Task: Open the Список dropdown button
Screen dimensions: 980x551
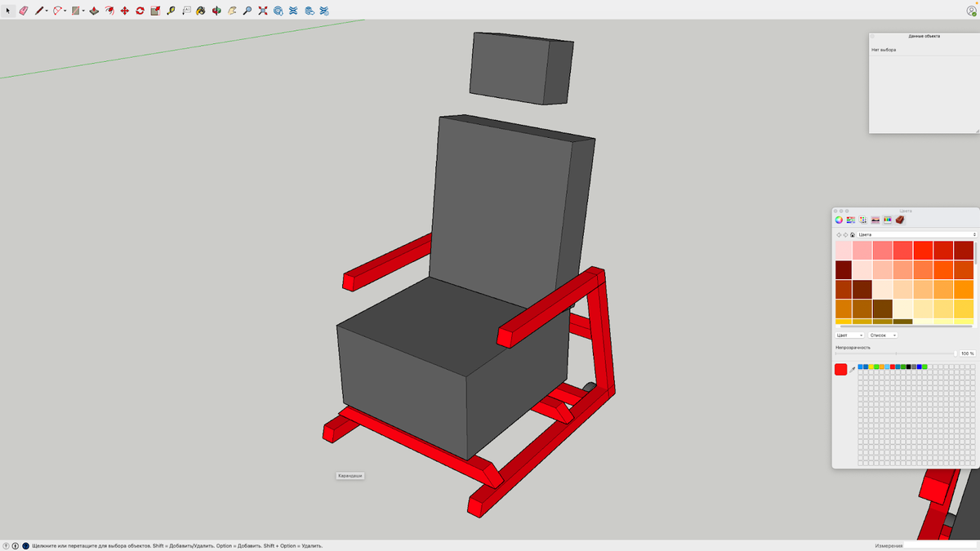Action: pyautogui.click(x=883, y=335)
